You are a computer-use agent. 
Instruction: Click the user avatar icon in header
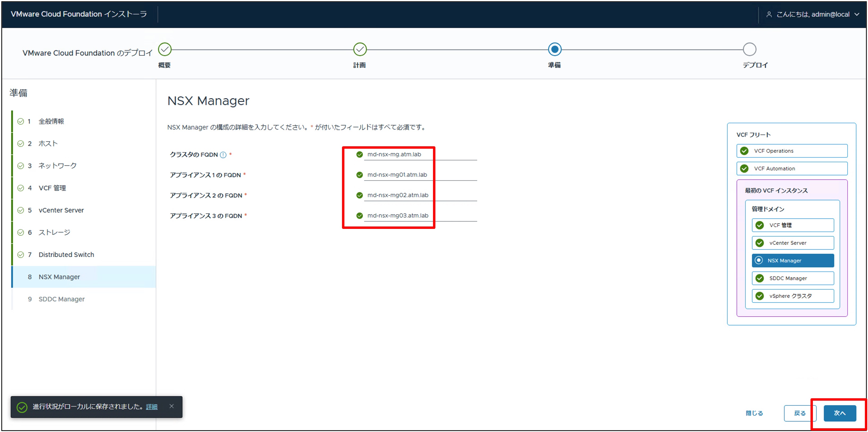(769, 15)
